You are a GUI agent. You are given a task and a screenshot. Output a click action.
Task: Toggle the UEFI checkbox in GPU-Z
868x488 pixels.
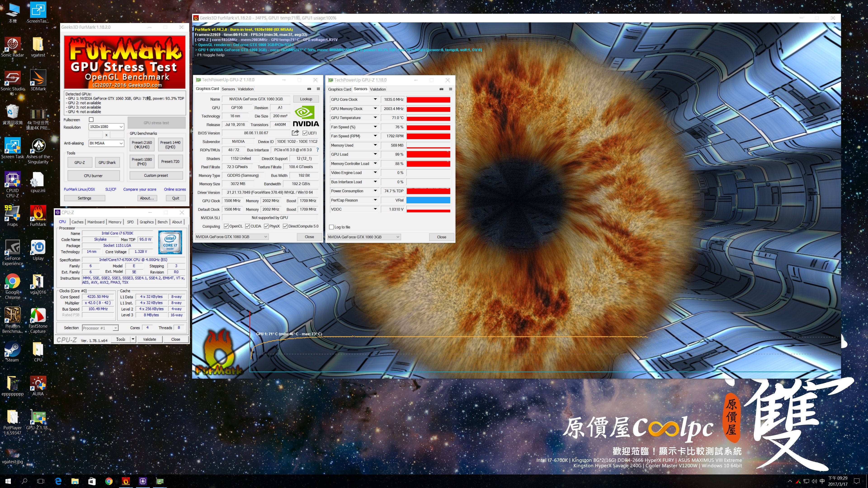[x=305, y=133]
